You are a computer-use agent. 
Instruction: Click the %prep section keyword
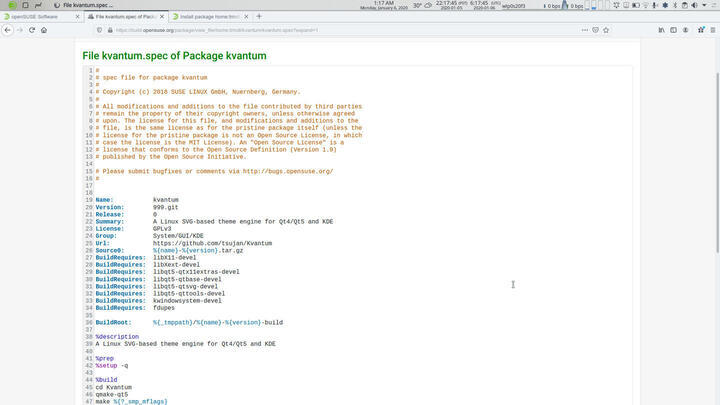coord(105,359)
